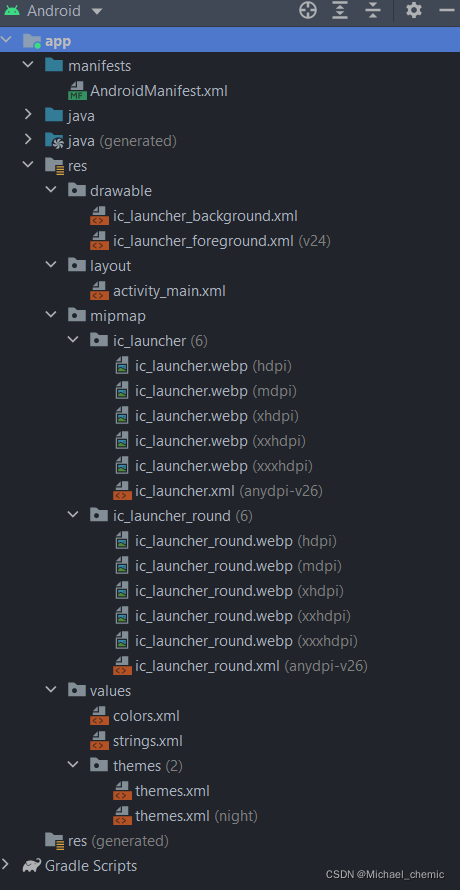Collapse the drawable folder
The height and width of the screenshot is (890, 460).
(x=51, y=190)
